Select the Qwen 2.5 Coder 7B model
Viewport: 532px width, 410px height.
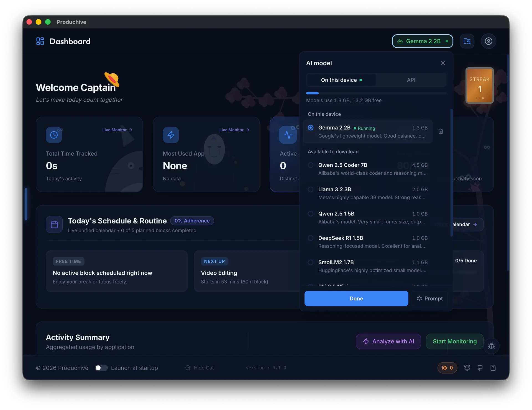[368, 169]
